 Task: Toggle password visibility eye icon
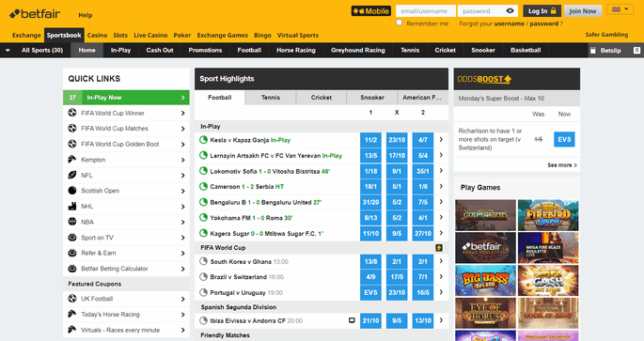click(x=510, y=11)
